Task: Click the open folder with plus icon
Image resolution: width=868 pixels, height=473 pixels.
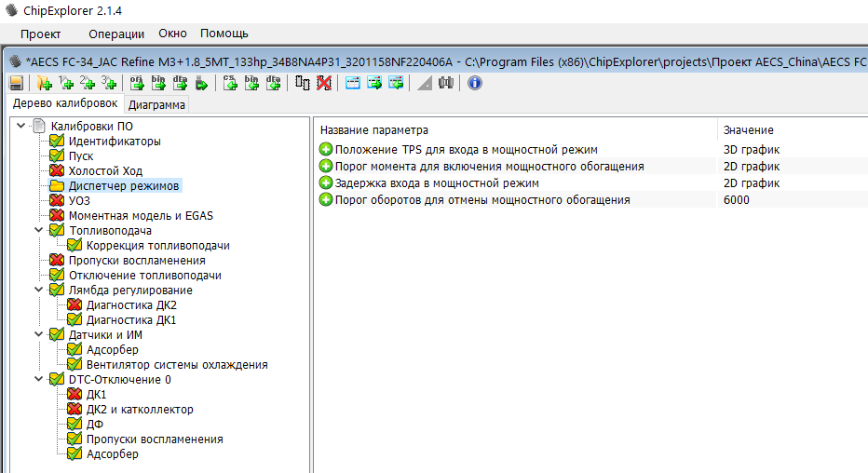Action: [43, 83]
